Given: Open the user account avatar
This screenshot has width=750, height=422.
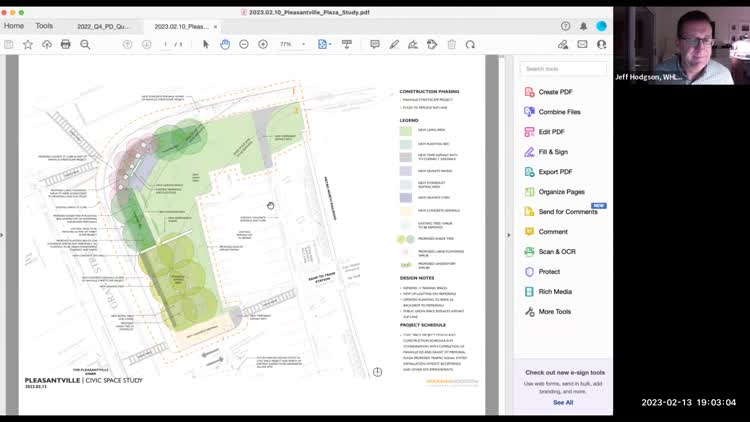Looking at the screenshot, I should point(601,26).
